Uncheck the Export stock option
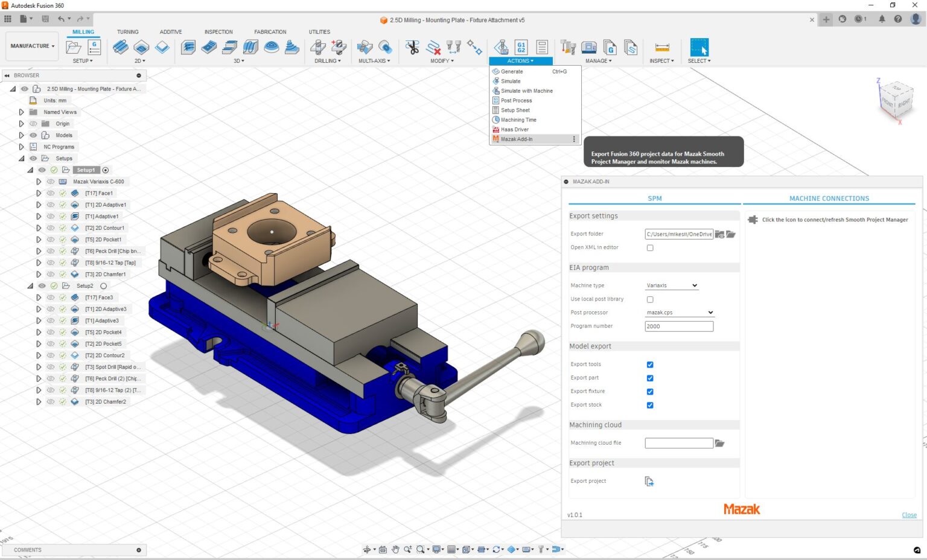Viewport: 927px width, 560px height. (649, 405)
